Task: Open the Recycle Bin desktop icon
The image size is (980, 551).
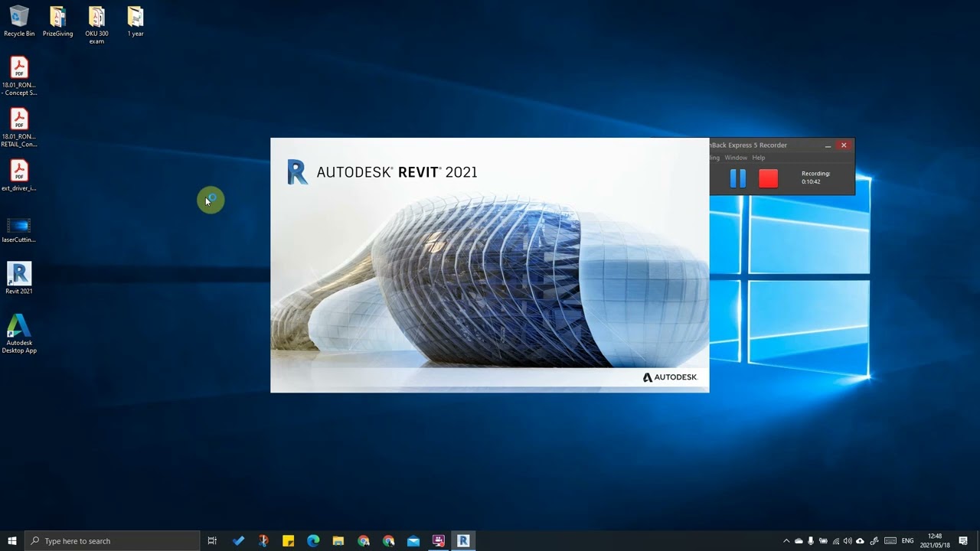Action: click(x=19, y=21)
